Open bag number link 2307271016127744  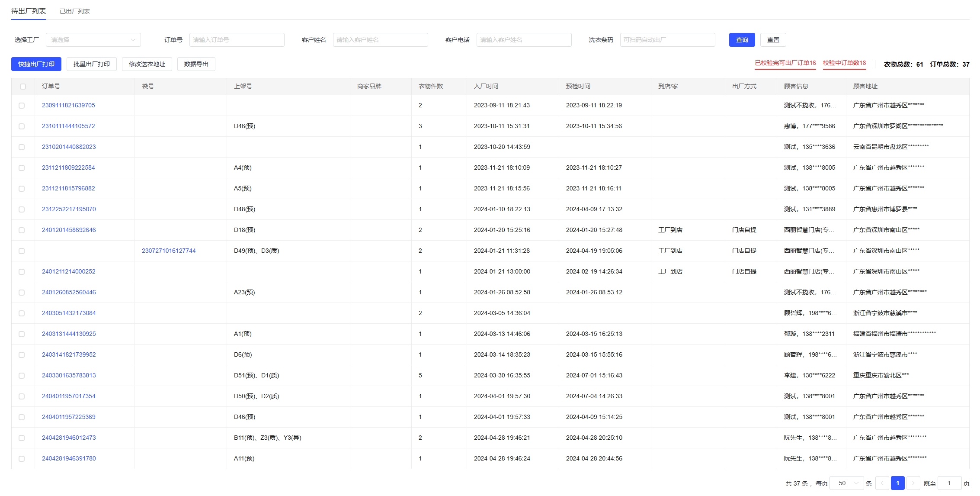click(169, 251)
